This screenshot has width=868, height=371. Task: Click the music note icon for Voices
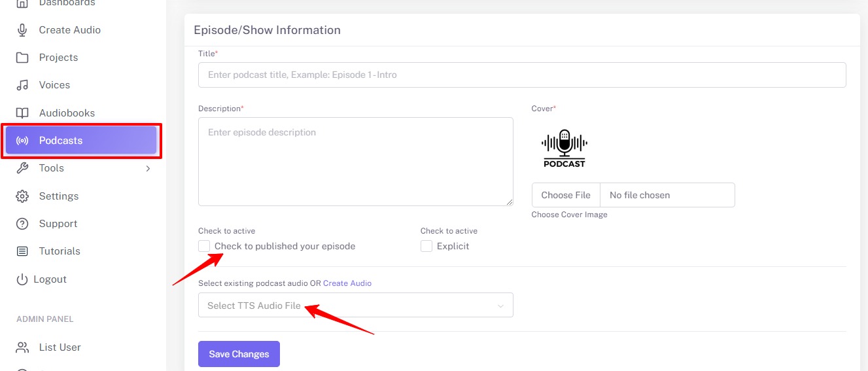(x=22, y=85)
